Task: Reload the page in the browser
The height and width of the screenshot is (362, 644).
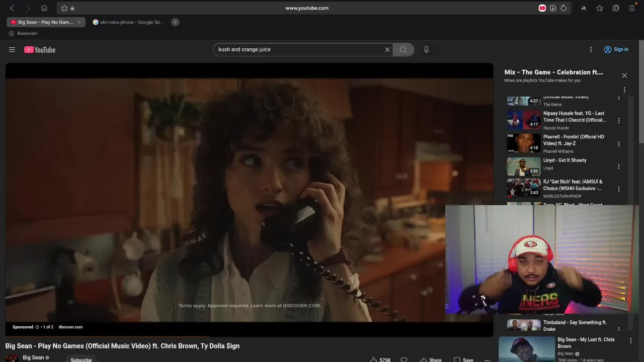Action: pos(563,8)
